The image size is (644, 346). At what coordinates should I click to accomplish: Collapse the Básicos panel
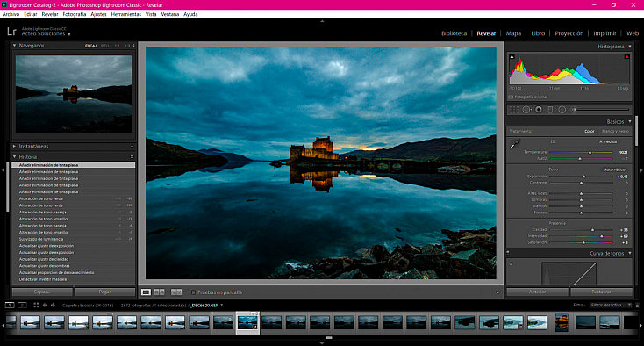(x=630, y=122)
